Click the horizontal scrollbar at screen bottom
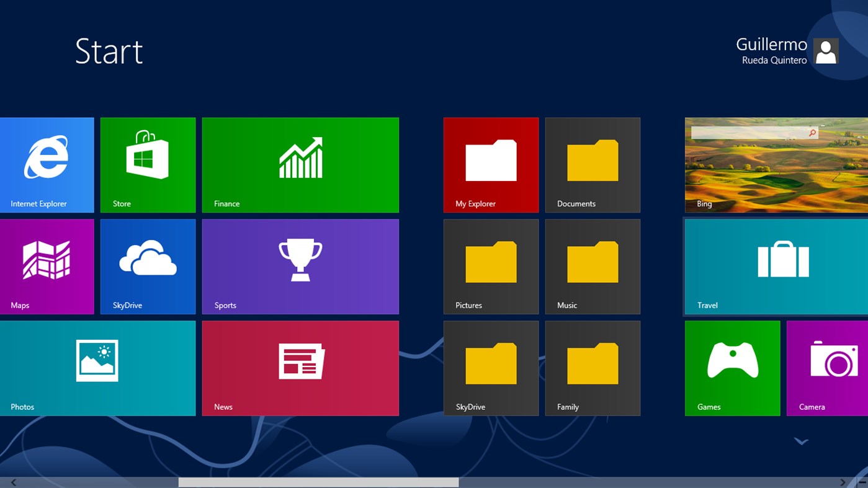 coord(318,481)
